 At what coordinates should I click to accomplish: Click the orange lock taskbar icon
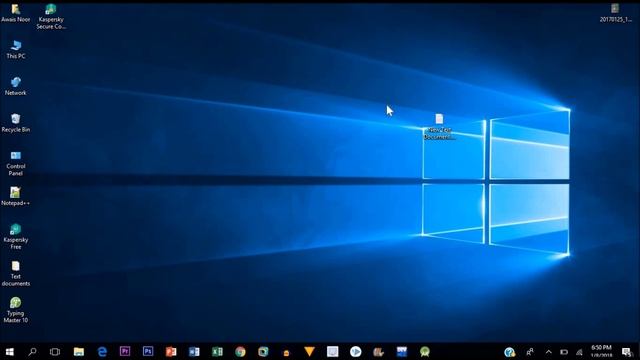[x=287, y=352]
